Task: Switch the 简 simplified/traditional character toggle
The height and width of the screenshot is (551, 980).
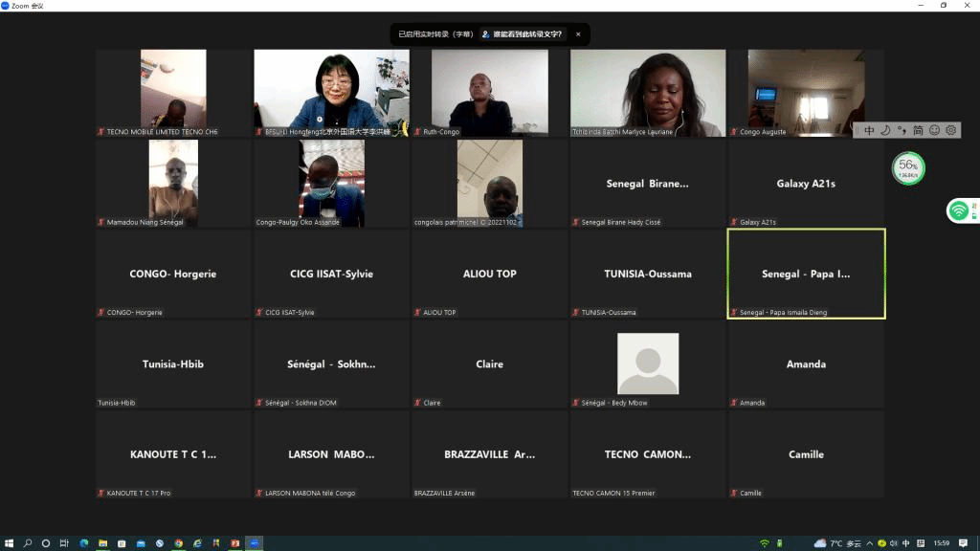Action: (x=918, y=130)
